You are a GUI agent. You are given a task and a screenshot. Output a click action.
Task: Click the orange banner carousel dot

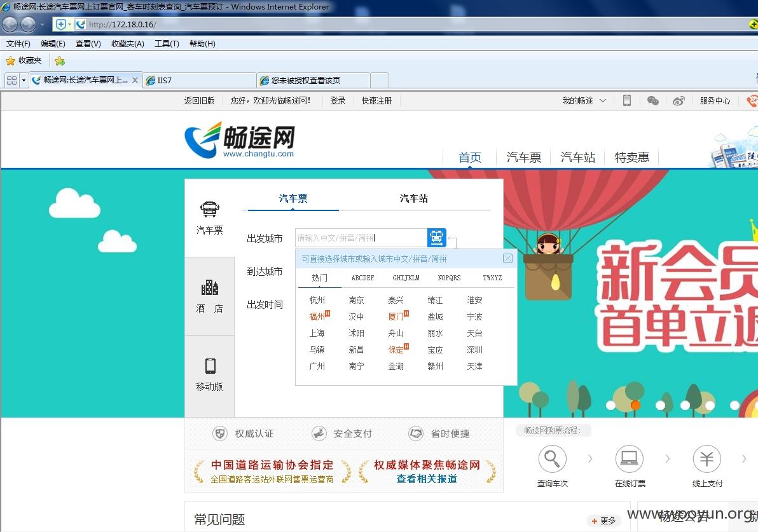pos(636,406)
